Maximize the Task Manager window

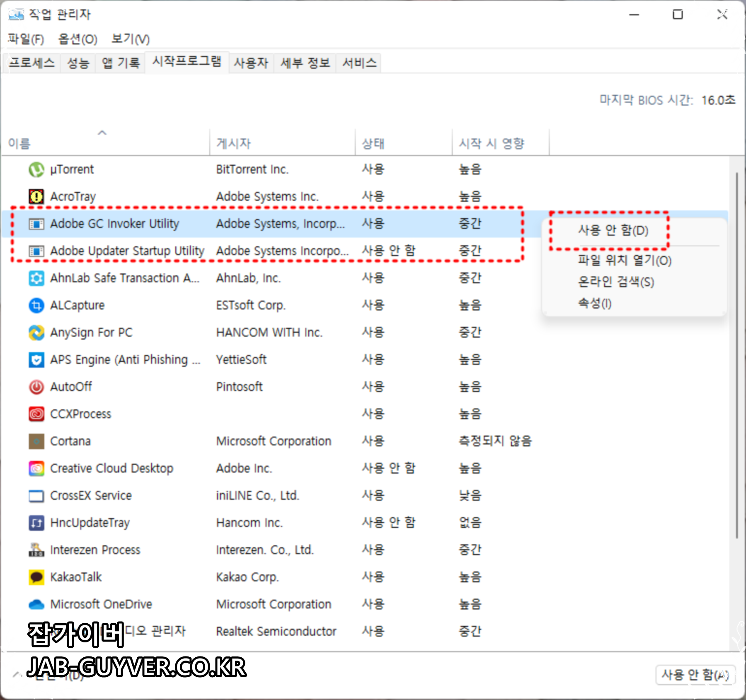(678, 15)
